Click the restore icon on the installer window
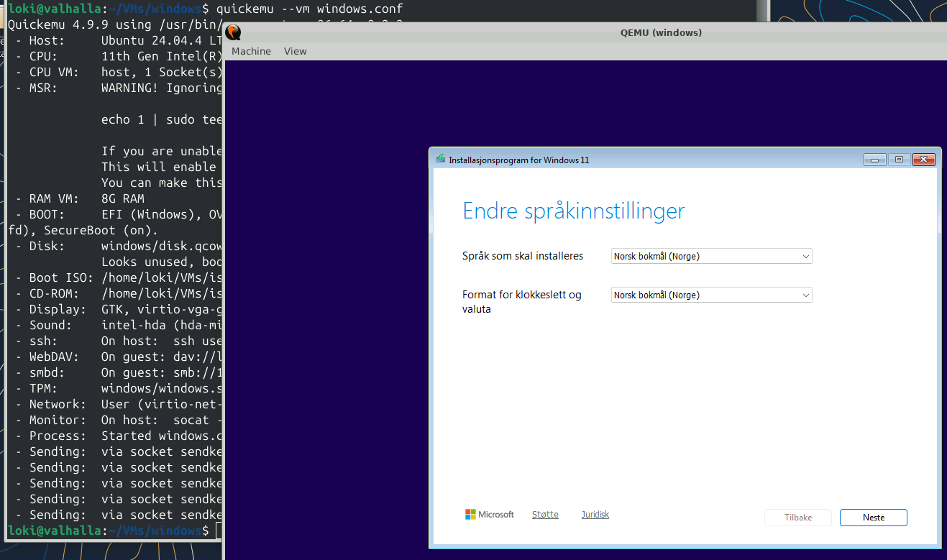947x560 pixels. pos(899,159)
